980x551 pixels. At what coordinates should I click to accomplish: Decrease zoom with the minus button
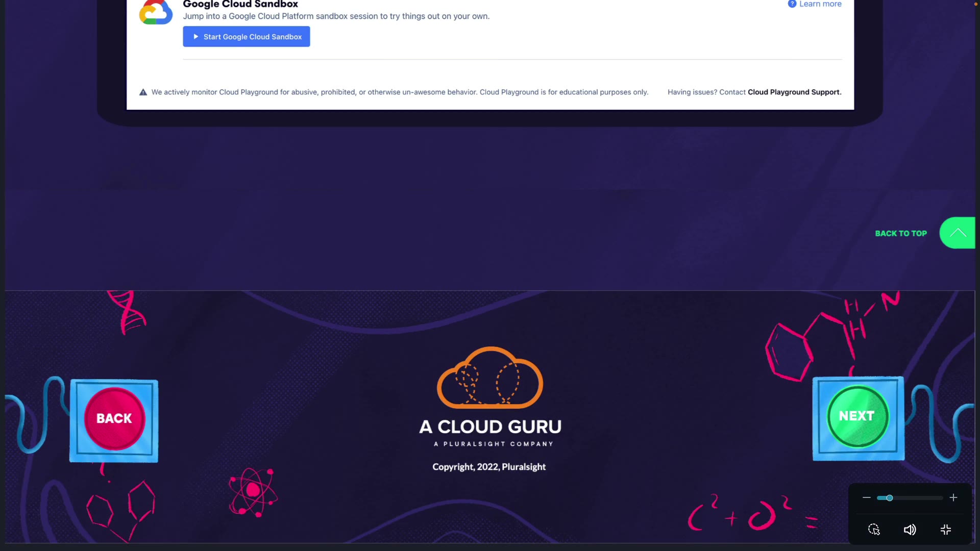pos(866,497)
